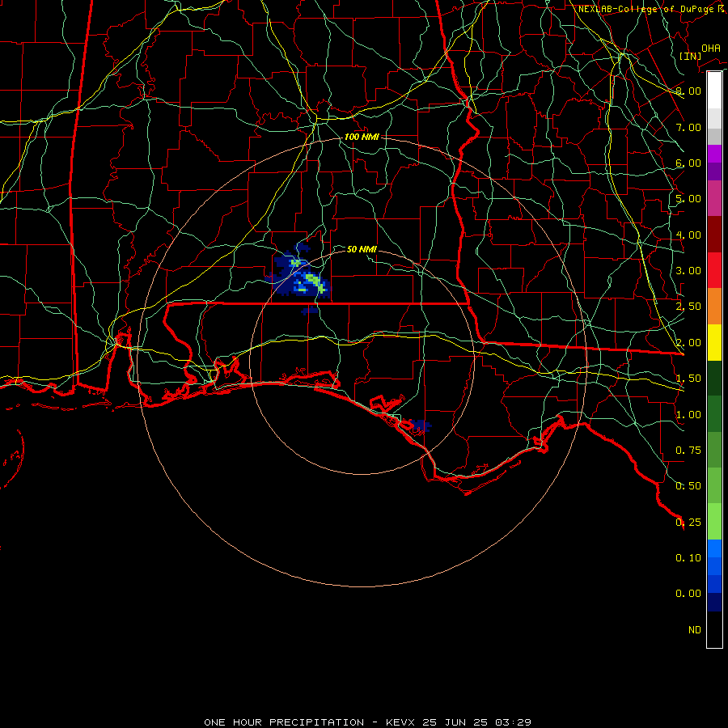The image size is (728, 728).
Task: Select the 1.50 legend value
Action: tap(688, 379)
